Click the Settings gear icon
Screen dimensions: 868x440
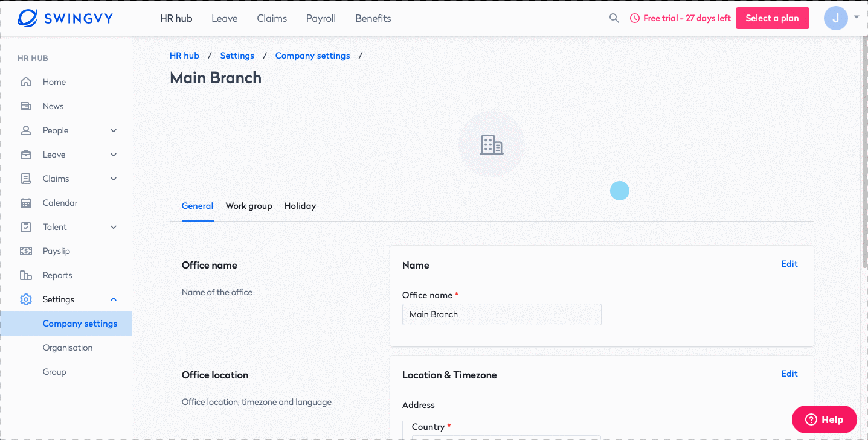click(x=26, y=299)
